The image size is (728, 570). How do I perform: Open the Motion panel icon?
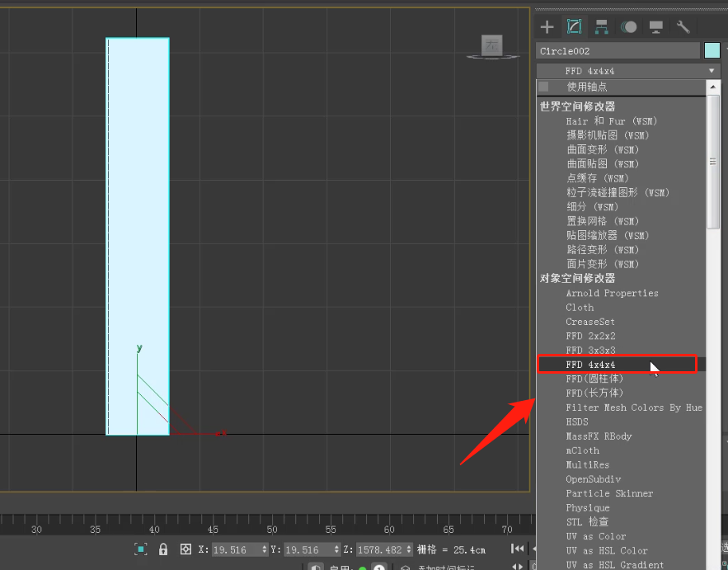click(628, 26)
